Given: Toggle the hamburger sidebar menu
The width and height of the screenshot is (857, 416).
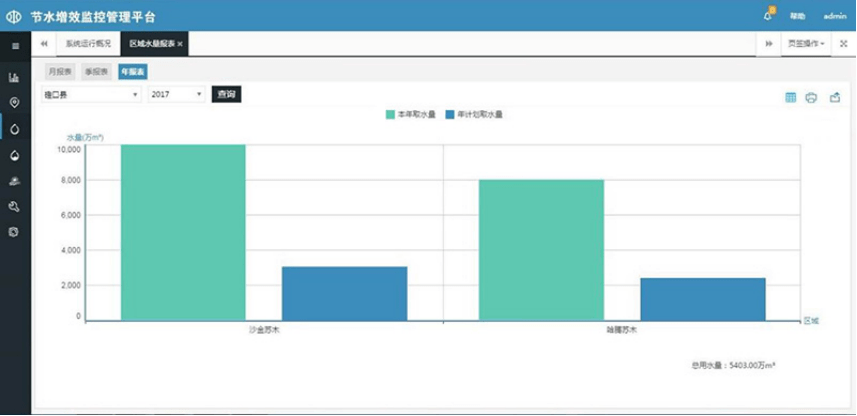Looking at the screenshot, I should tap(14, 46).
